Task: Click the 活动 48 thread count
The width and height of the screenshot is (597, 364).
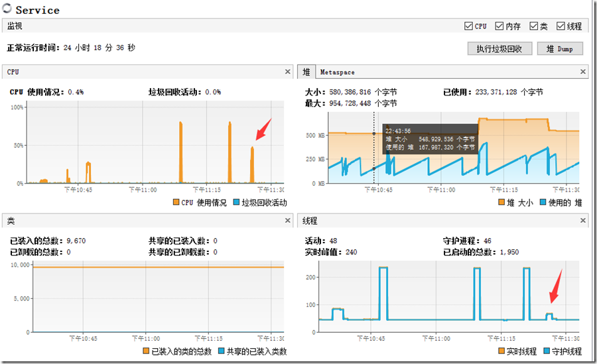Action: click(x=333, y=241)
